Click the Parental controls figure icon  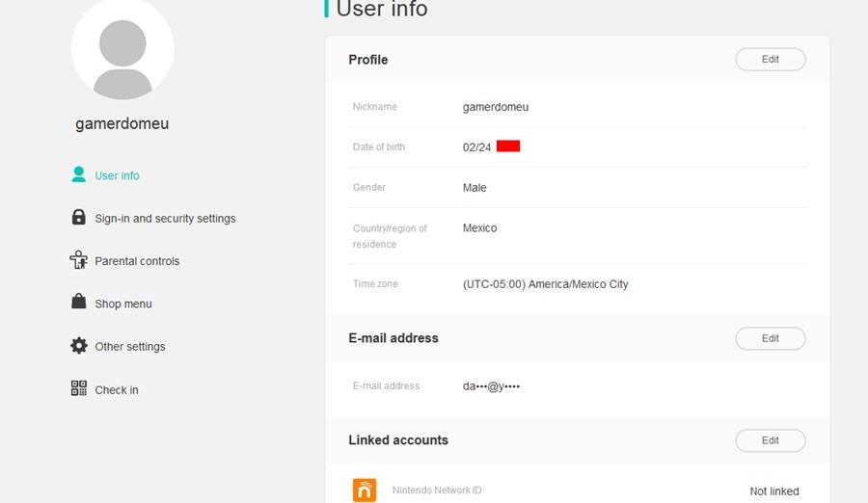(x=79, y=259)
